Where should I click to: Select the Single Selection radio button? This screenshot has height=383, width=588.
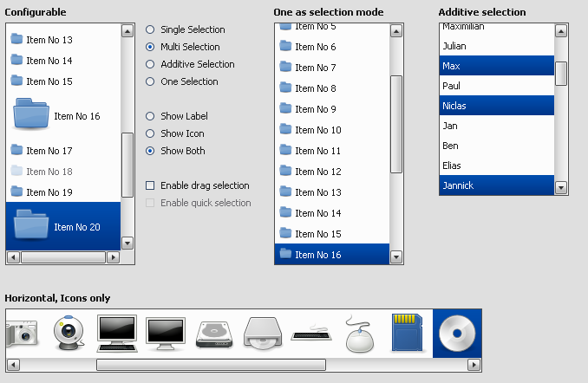click(x=150, y=29)
